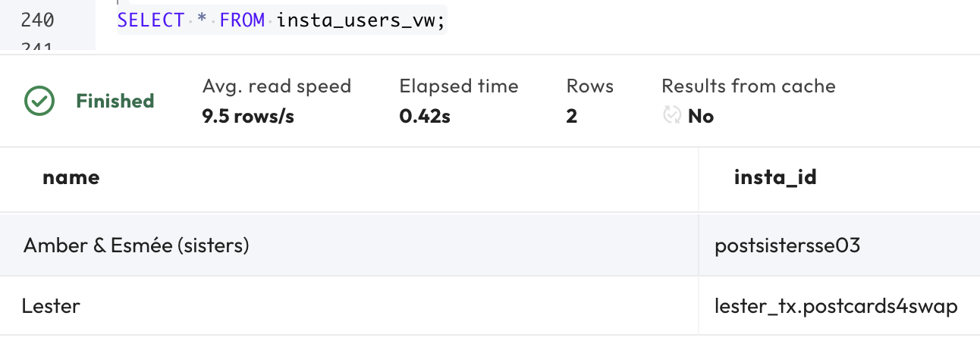
Task: Click line number 240 in the gutter
Action: (37, 20)
